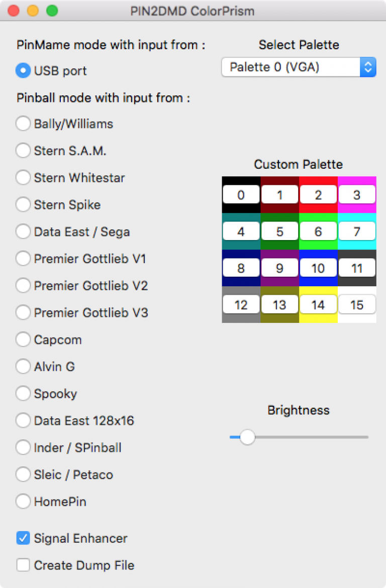Click magenta palette color 3
Screen dimensions: 386x588
[357, 195]
